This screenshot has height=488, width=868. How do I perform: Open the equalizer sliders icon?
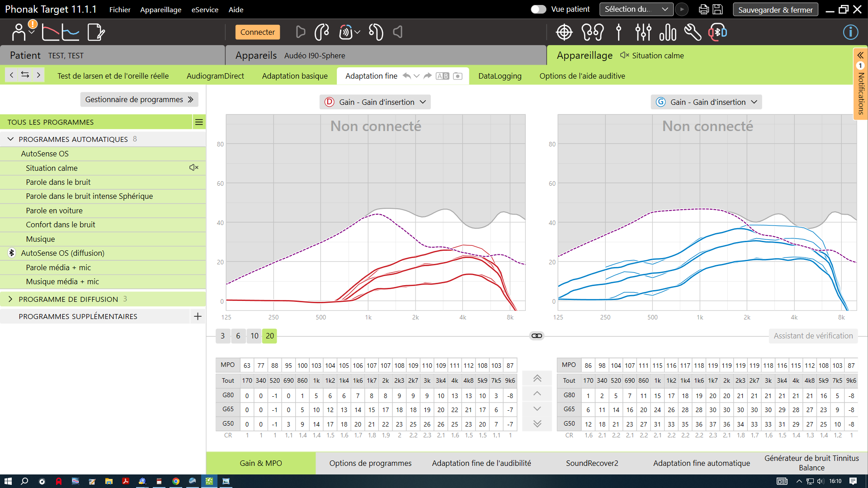point(643,32)
